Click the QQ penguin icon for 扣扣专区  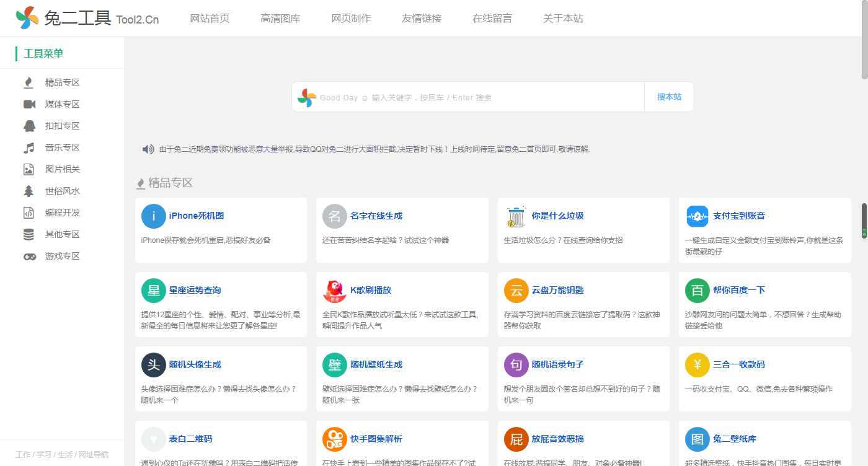tap(29, 126)
